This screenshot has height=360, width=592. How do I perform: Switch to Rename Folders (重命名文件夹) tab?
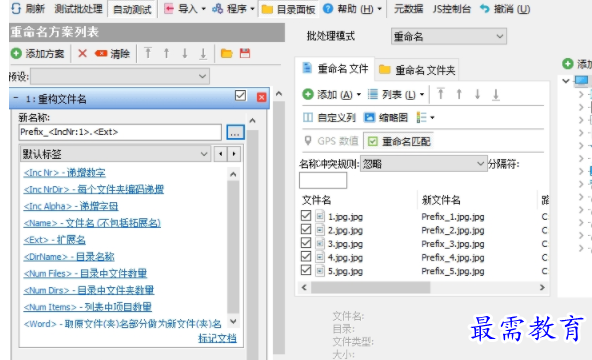coord(417,70)
